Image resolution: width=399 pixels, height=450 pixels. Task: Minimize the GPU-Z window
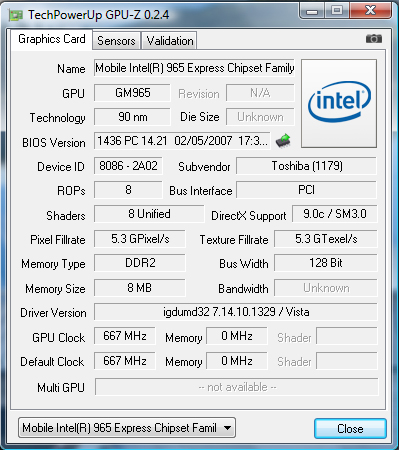(312, 11)
